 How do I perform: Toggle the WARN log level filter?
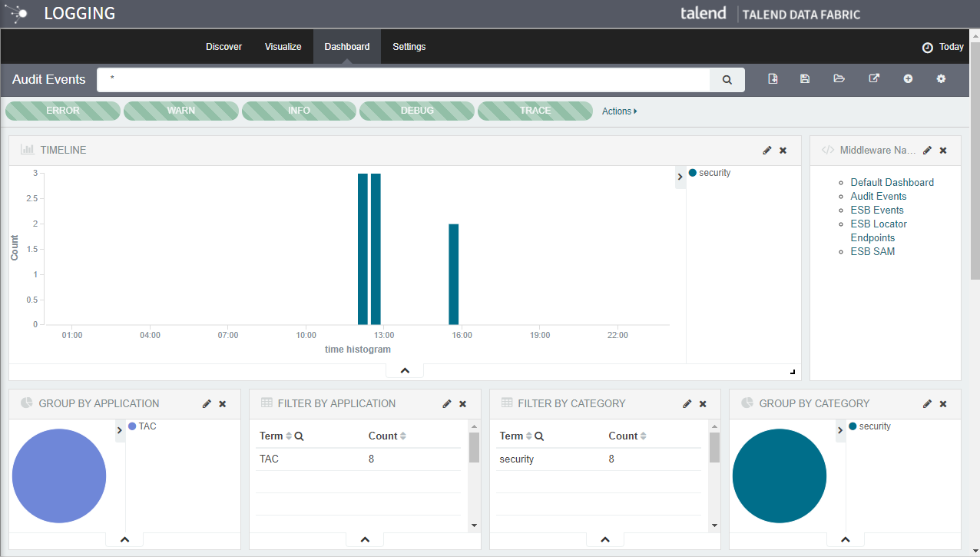pyautogui.click(x=181, y=111)
